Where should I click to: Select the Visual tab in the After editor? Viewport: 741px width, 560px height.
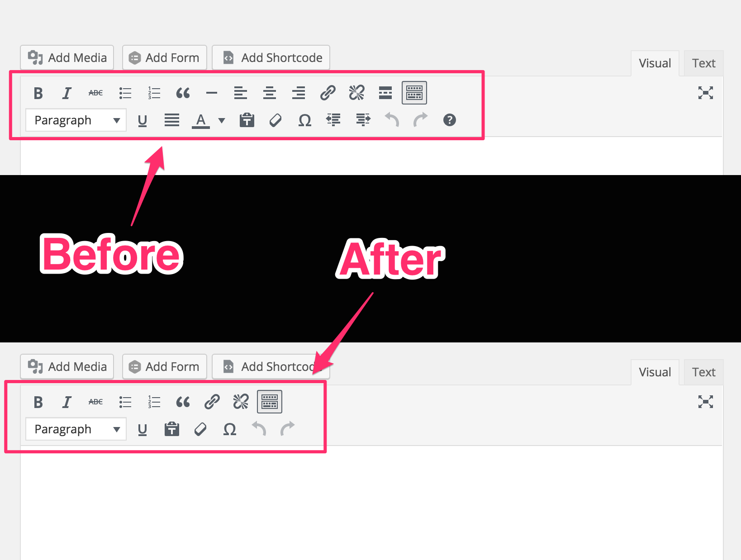[x=655, y=372]
